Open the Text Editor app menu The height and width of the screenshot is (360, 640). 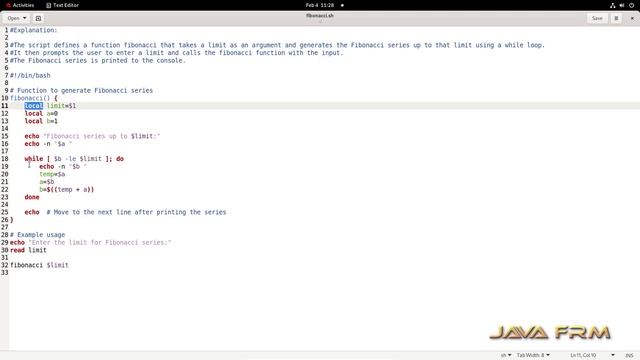coord(62,5)
